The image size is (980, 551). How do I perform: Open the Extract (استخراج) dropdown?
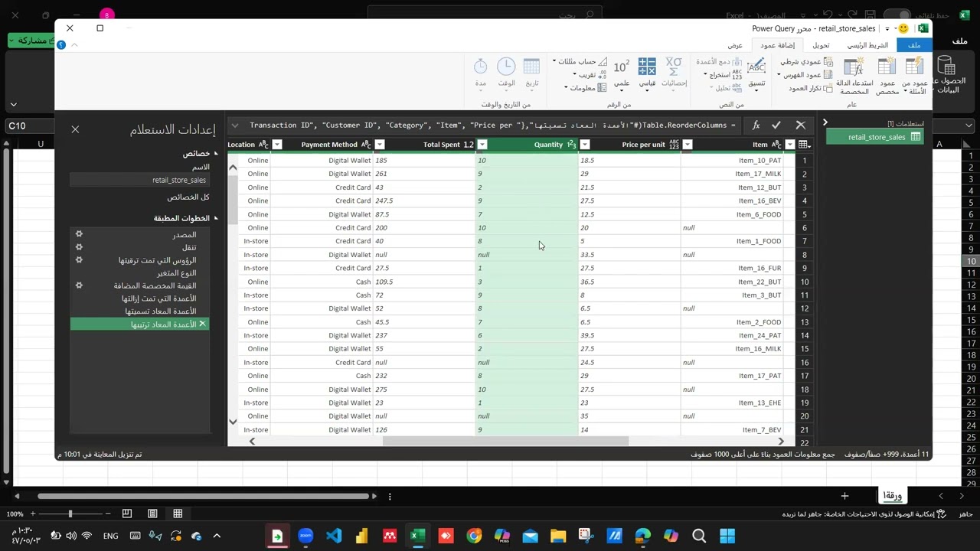coord(724,75)
